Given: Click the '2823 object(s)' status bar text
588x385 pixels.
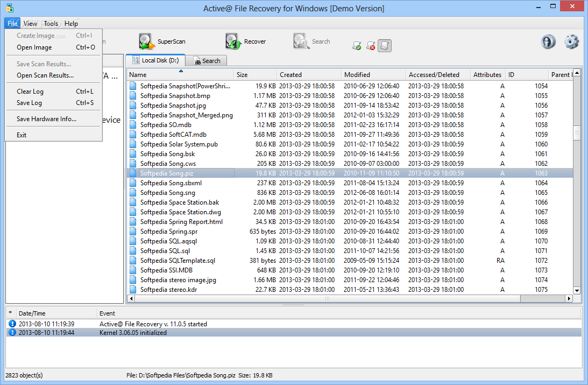Looking at the screenshot, I should pos(24,375).
